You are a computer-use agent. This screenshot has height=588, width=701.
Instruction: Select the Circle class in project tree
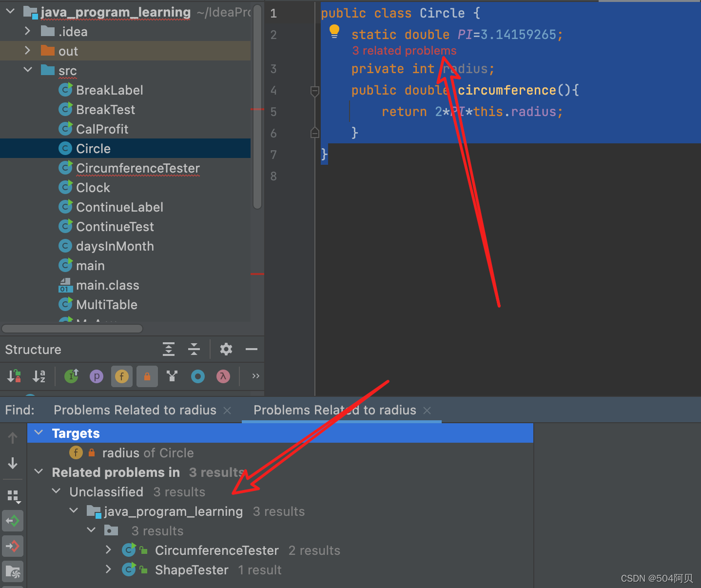click(x=93, y=149)
